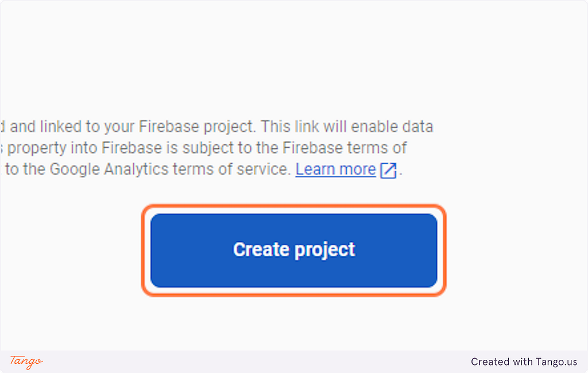Click the orange Tango logo

pos(26,362)
